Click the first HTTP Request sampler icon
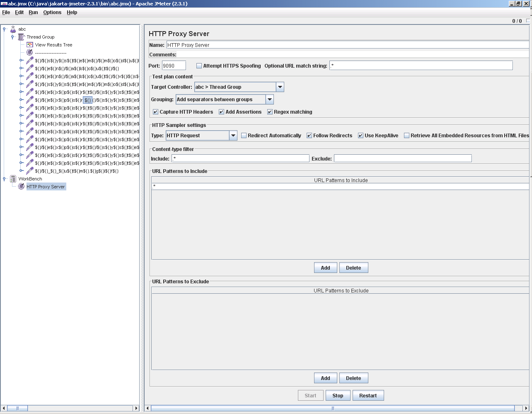 (29, 61)
